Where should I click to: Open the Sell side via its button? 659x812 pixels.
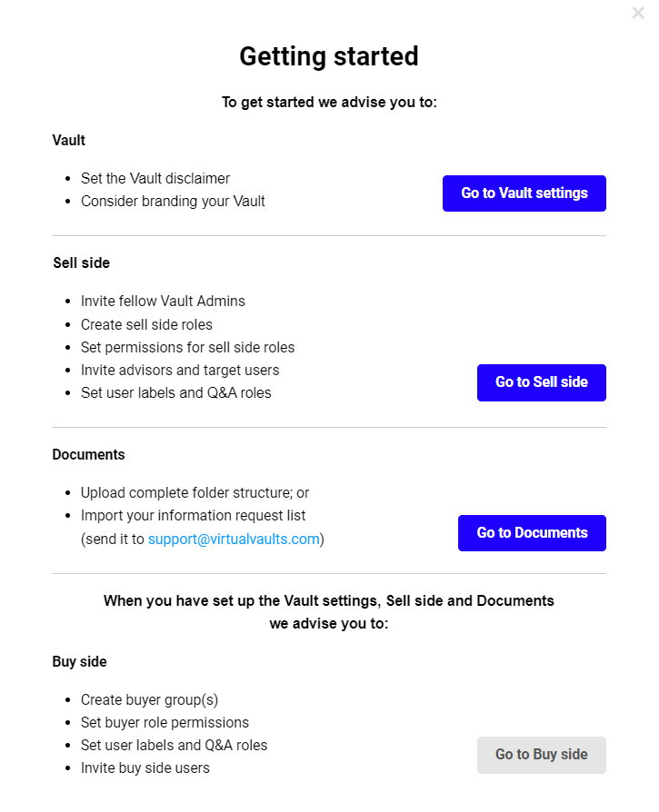(x=541, y=382)
